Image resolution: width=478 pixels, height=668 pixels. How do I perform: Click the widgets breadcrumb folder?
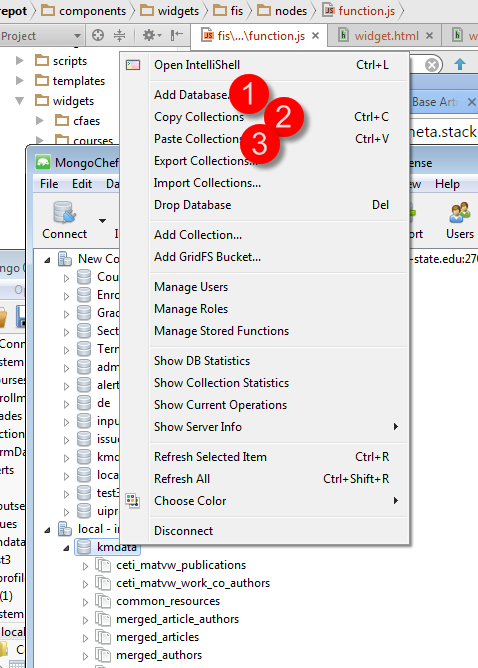click(x=170, y=11)
